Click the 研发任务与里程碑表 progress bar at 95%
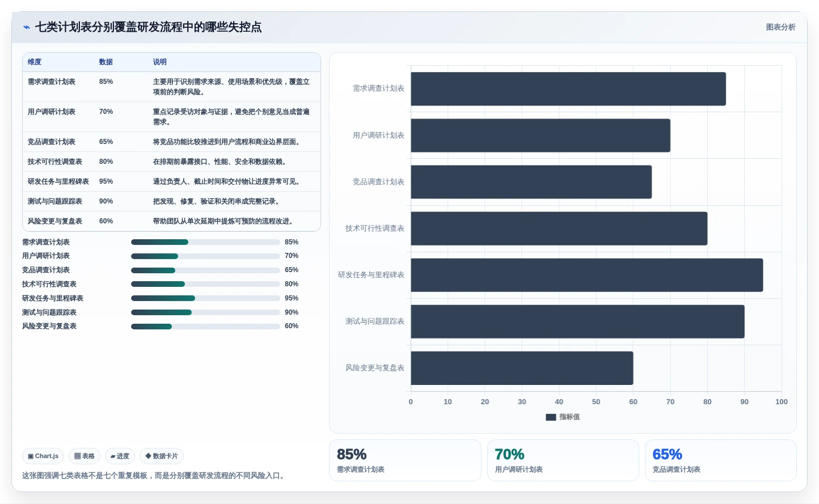Screen dimensions: 819x504 pos(205,298)
